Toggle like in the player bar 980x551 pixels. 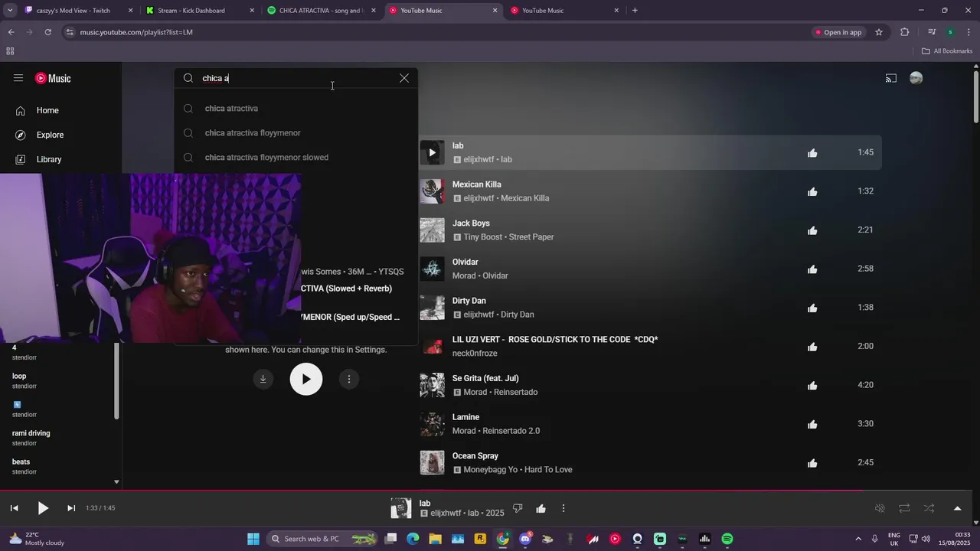coord(541,508)
